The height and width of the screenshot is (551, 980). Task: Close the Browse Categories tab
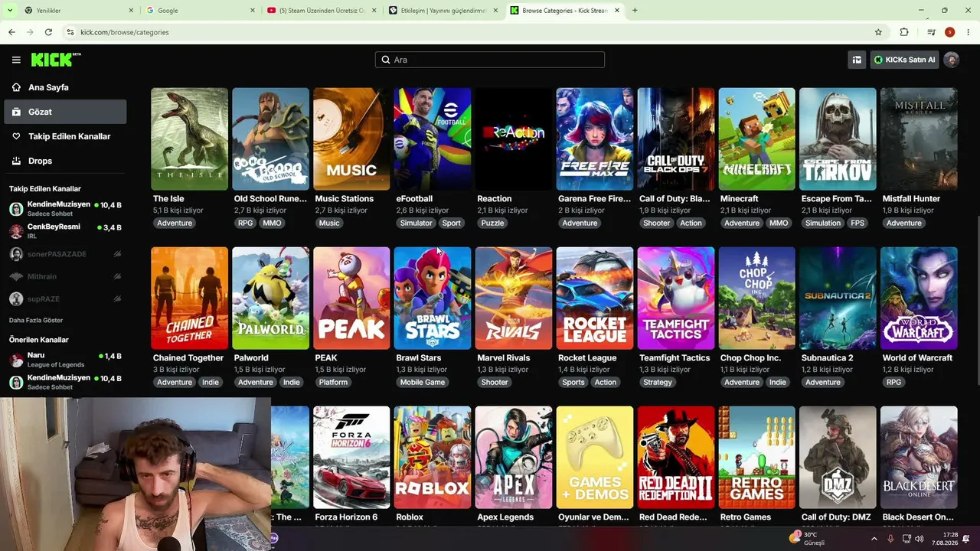tap(617, 11)
